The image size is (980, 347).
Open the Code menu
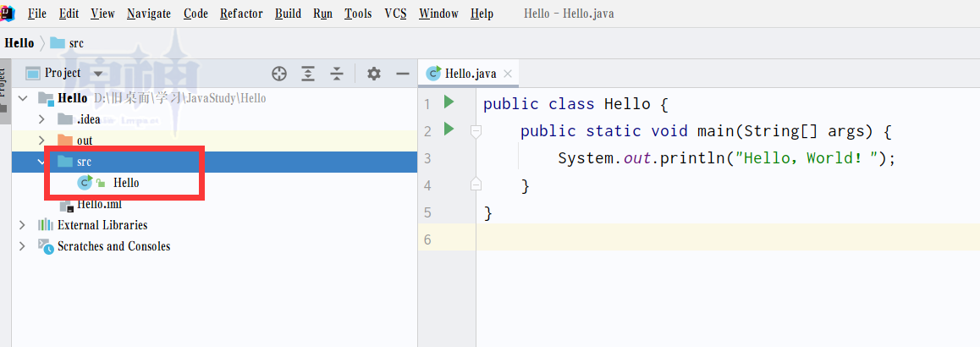tap(195, 14)
